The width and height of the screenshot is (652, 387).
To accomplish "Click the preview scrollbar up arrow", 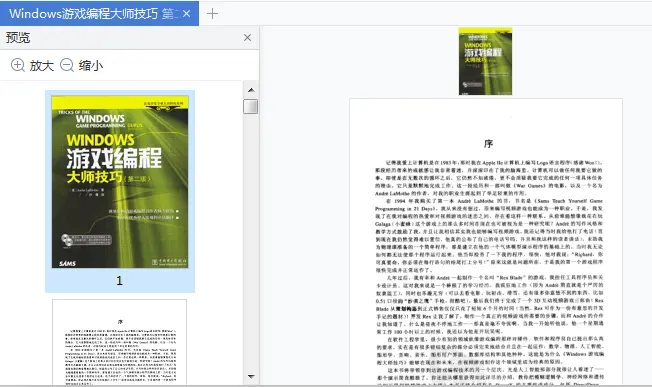I will click(x=251, y=90).
